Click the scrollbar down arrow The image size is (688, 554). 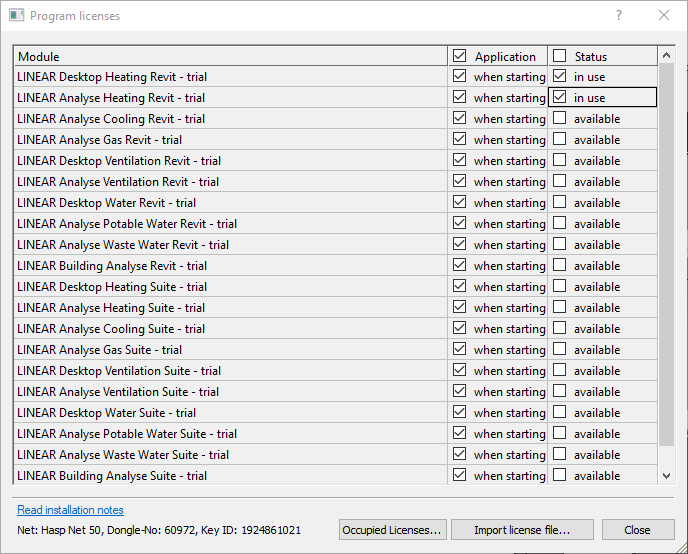click(666, 476)
